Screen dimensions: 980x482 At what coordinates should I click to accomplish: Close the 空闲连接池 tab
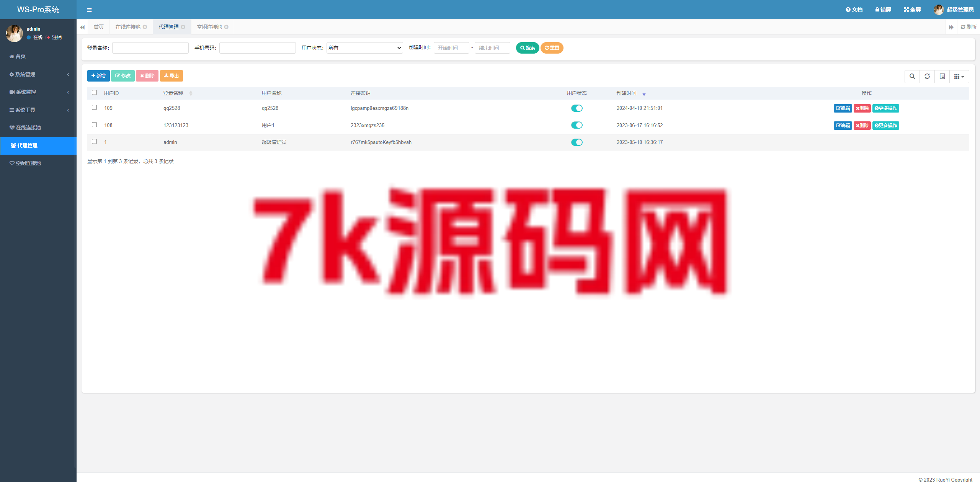tap(226, 27)
